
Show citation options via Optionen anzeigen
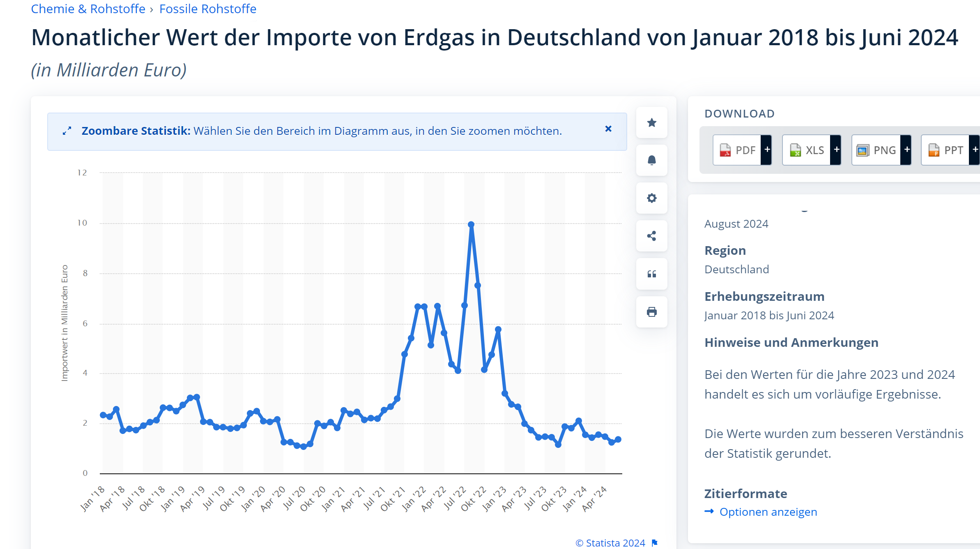tap(768, 512)
